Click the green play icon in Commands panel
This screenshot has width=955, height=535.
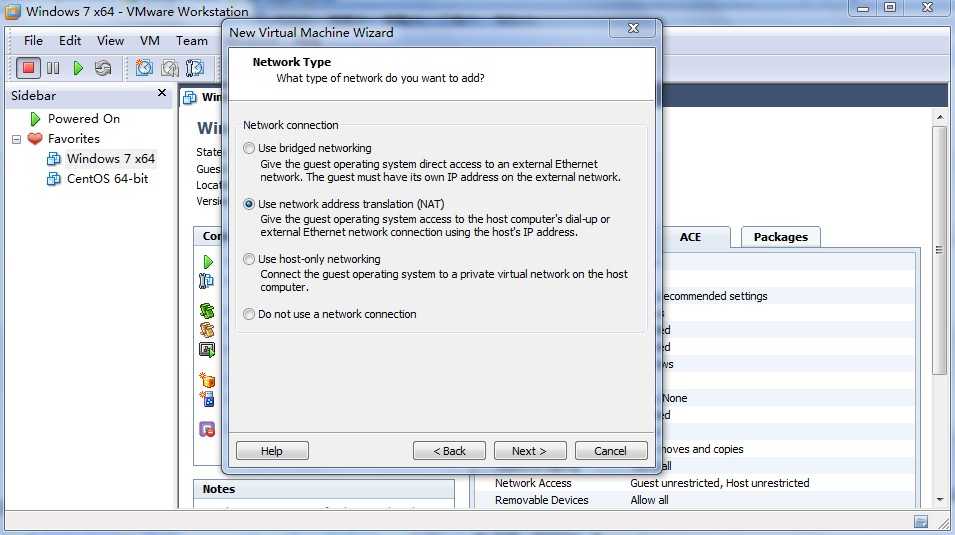click(208, 262)
